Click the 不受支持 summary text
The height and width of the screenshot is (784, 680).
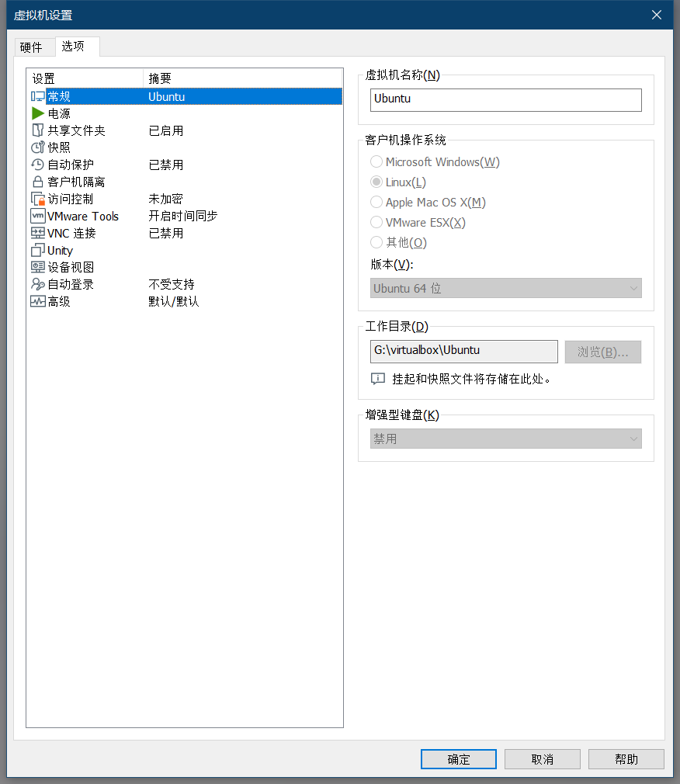point(172,284)
